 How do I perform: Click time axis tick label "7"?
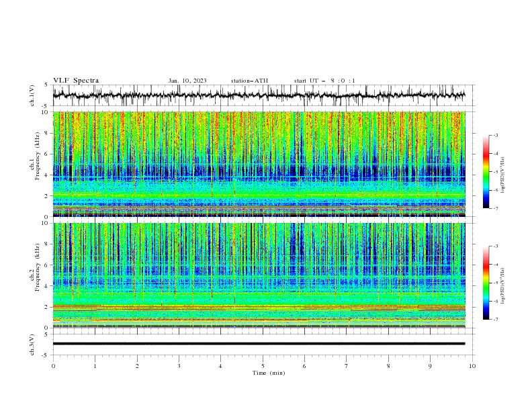pos(347,366)
